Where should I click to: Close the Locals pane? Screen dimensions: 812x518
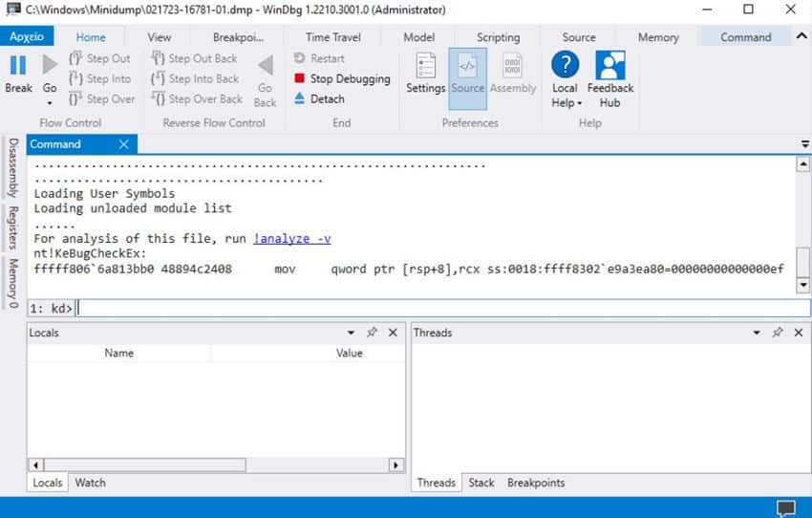click(x=393, y=333)
